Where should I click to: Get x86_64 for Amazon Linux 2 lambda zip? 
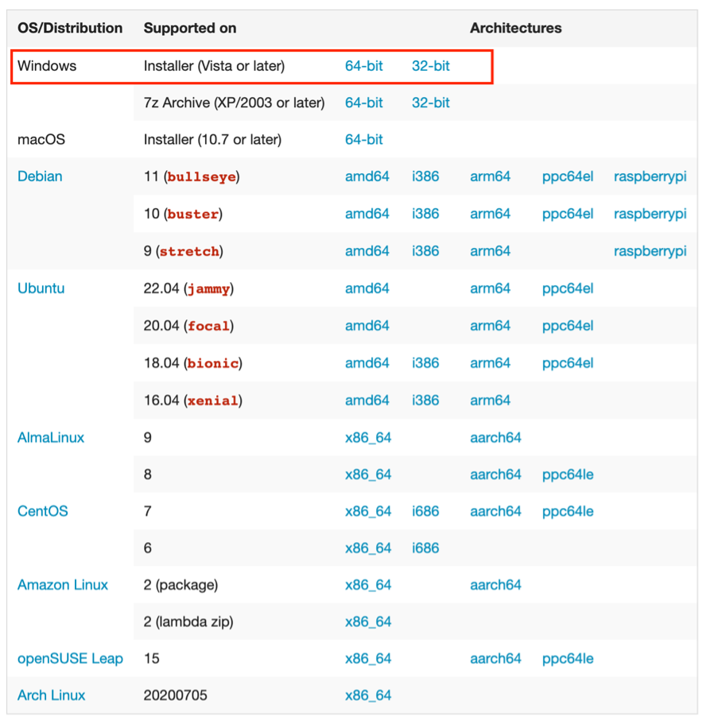(x=368, y=622)
